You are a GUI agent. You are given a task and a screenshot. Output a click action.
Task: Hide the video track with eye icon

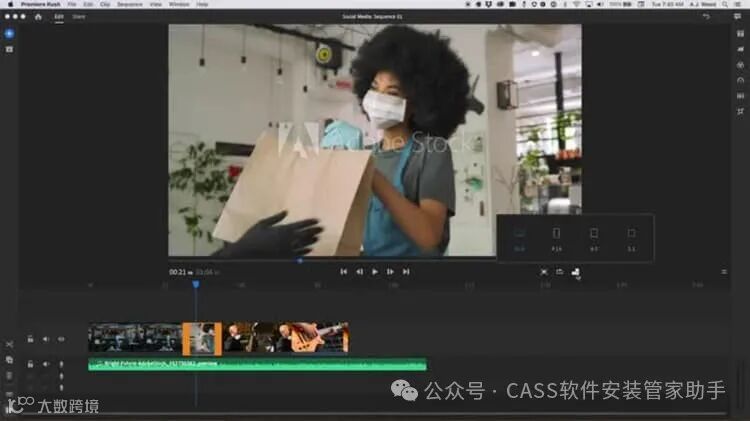click(x=61, y=339)
